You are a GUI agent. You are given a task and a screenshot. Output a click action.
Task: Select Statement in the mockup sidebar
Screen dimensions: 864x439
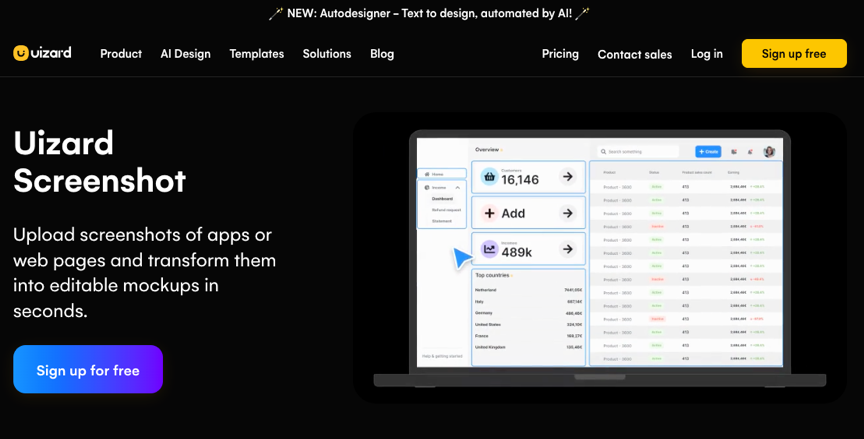442,221
